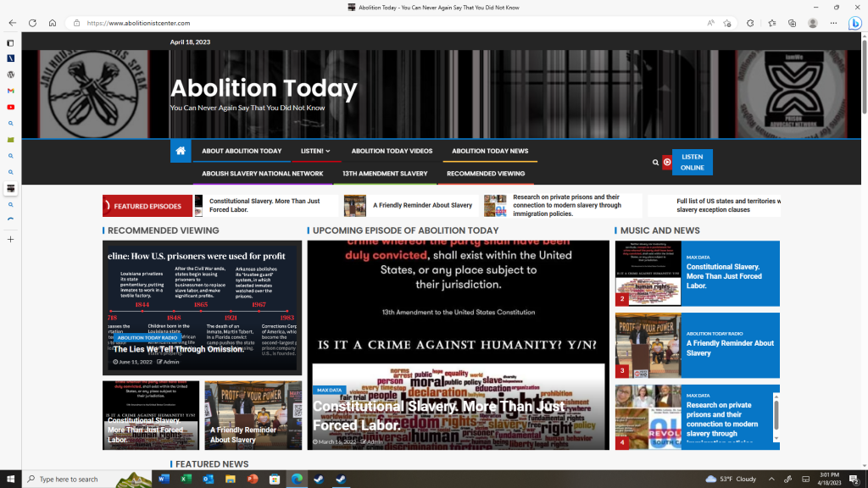
Task: Open the Gmail tab in vertical sidebar
Action: [x=10, y=91]
